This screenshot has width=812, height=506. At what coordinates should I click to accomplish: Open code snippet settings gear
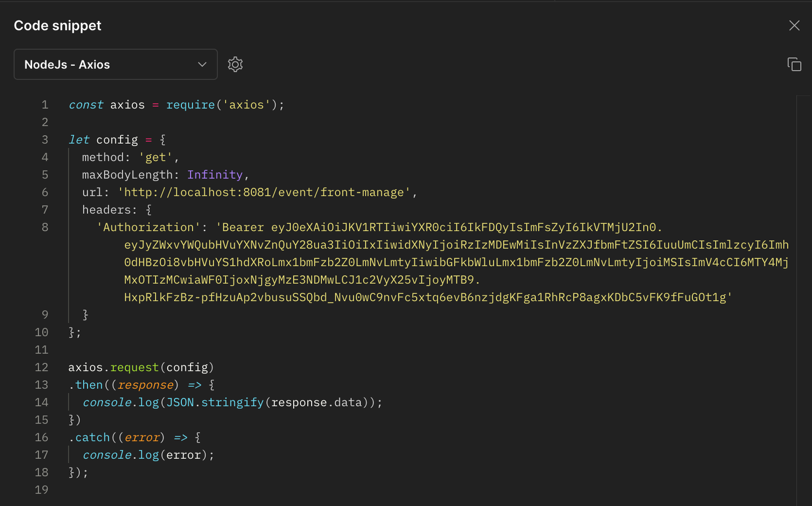pos(235,65)
